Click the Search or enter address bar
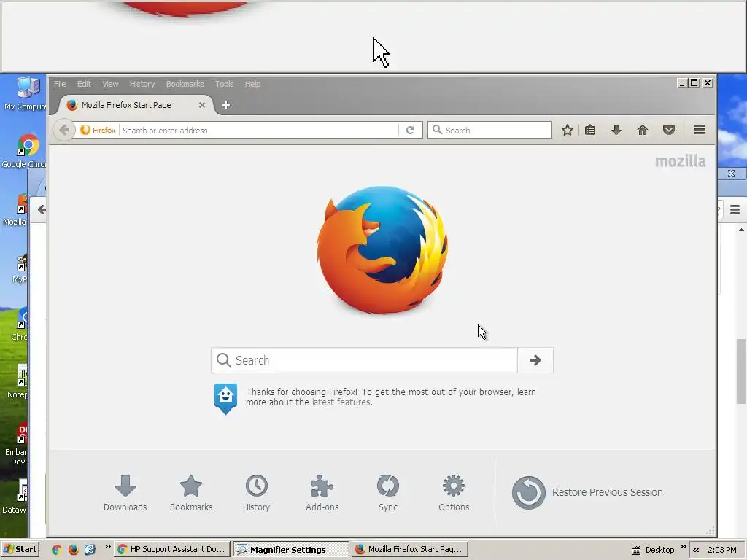The image size is (747, 560). point(260,130)
